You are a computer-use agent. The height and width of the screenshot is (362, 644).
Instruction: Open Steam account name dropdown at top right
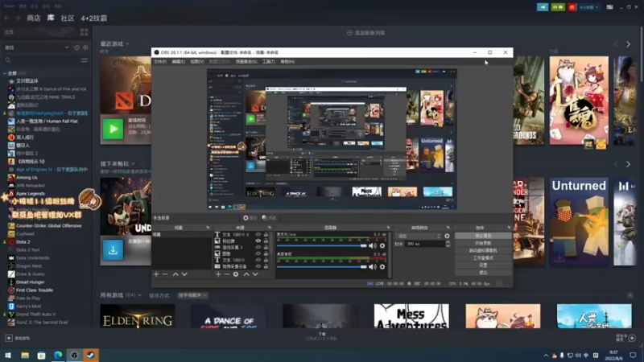(588, 7)
